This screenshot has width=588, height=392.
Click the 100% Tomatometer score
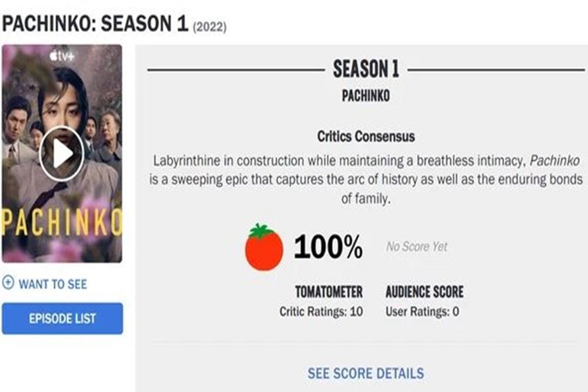point(328,247)
